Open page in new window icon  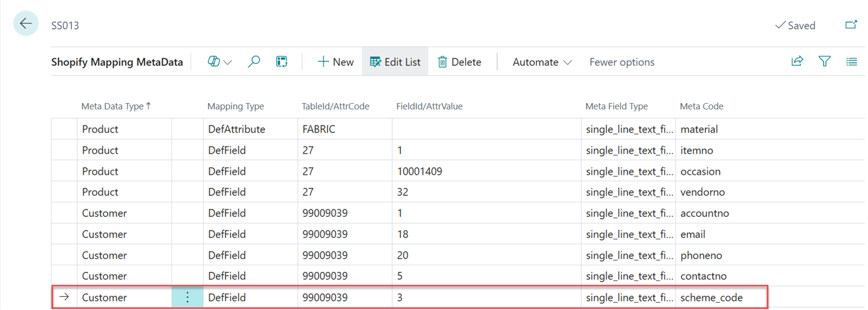click(851, 25)
